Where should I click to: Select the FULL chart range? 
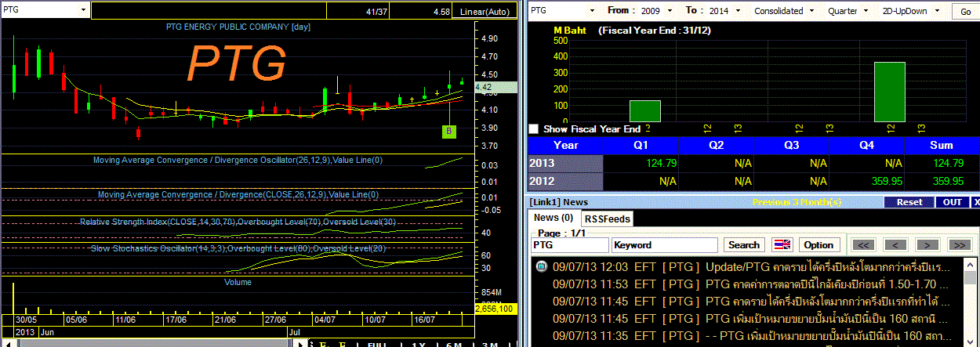pyautogui.click(x=377, y=344)
